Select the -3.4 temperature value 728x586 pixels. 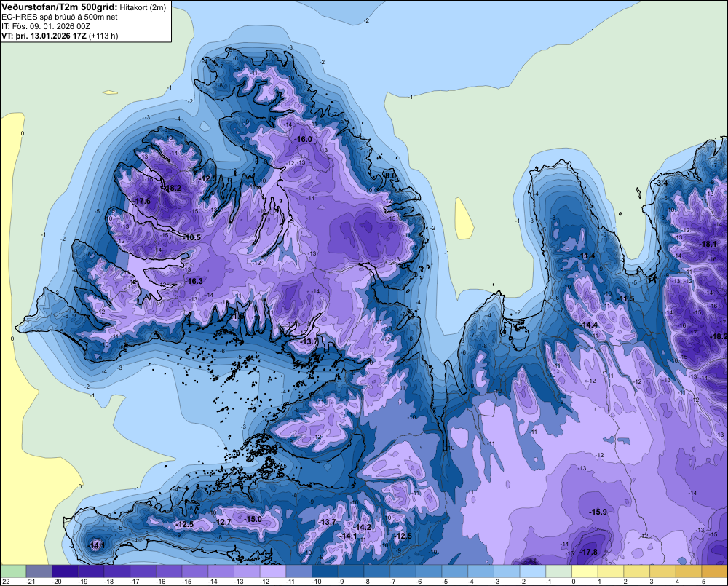coord(661,183)
